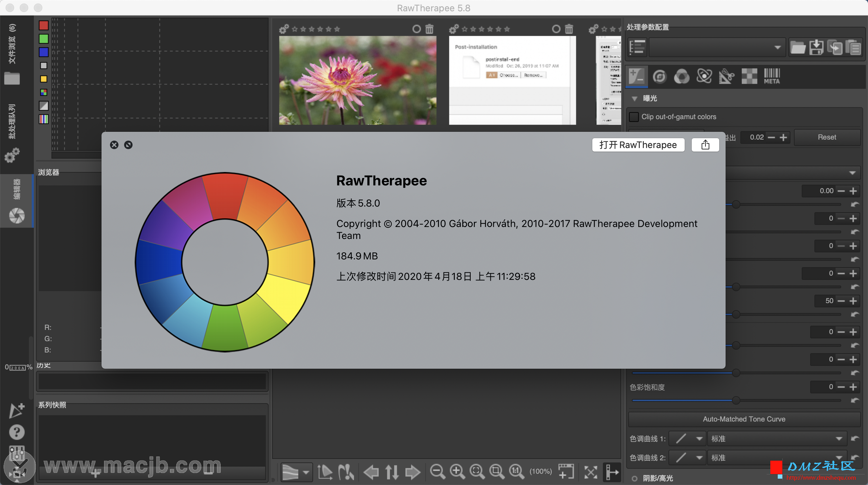Viewport: 868px width, 485px height.
Task: Go to previous image arrow
Action: coord(371,472)
